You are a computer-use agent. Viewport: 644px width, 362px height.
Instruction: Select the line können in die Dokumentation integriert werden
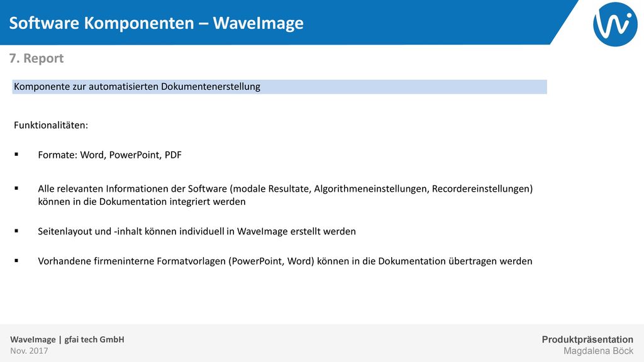point(142,202)
